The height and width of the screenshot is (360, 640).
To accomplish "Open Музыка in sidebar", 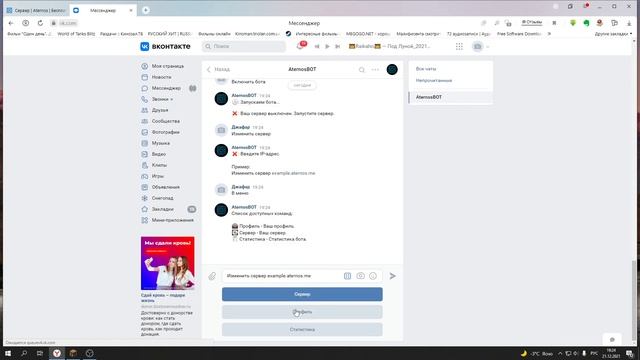I will (x=161, y=143).
